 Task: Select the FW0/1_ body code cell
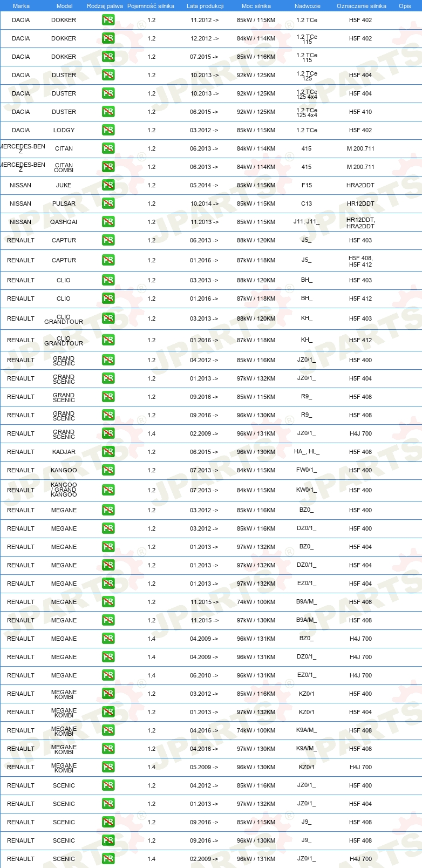pos(307,470)
